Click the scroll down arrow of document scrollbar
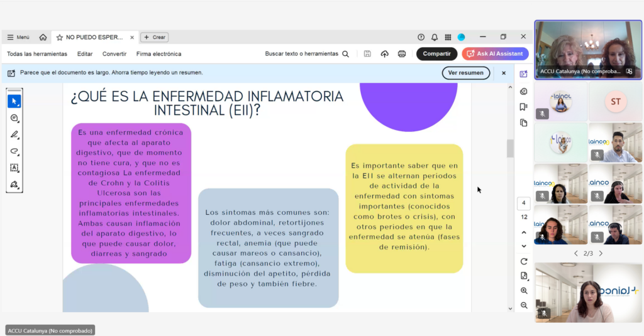Viewport: 644px width, 336px height. pos(510,308)
